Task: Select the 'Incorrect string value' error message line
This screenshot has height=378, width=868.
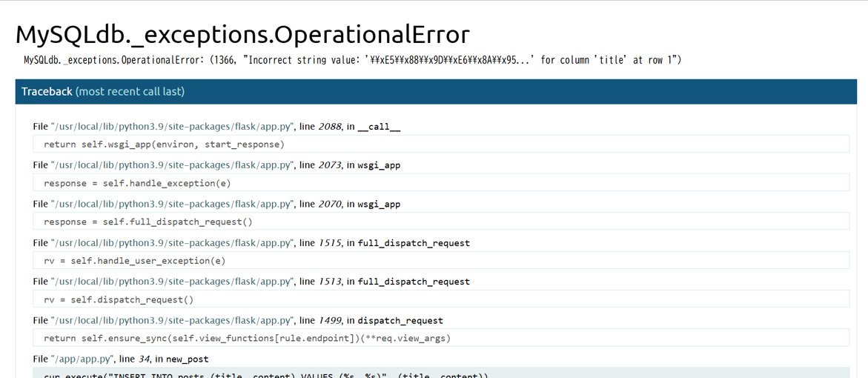Action: pyautogui.click(x=353, y=60)
